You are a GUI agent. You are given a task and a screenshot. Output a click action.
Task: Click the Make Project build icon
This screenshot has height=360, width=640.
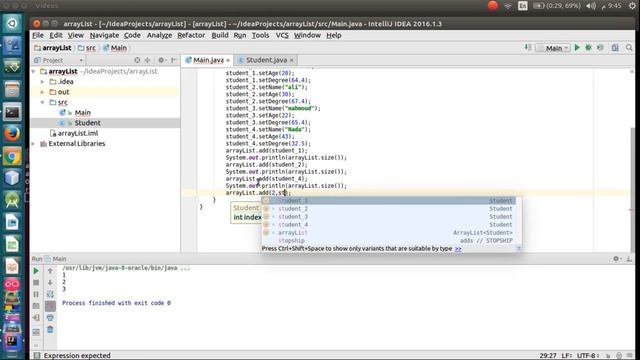[528, 48]
